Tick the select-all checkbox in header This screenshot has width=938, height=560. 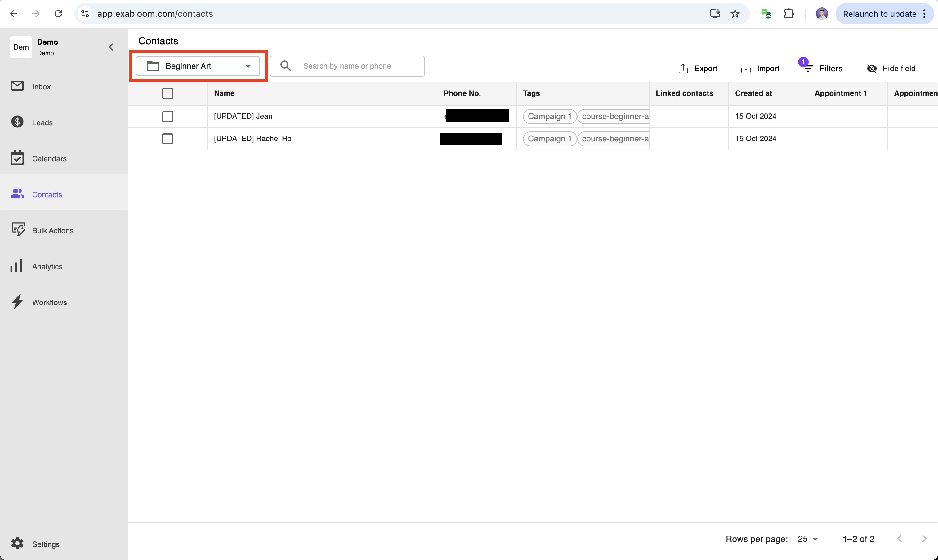tap(167, 93)
